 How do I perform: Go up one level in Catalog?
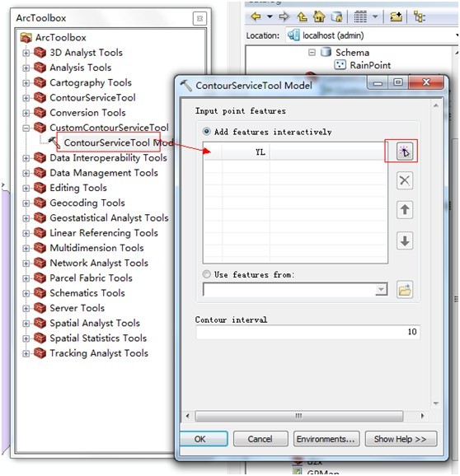302,16
